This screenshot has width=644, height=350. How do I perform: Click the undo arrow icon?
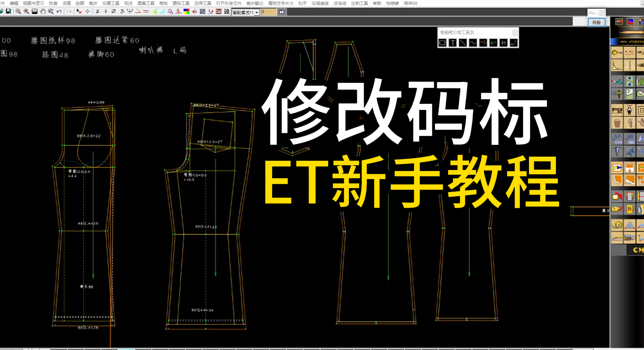(59, 11)
